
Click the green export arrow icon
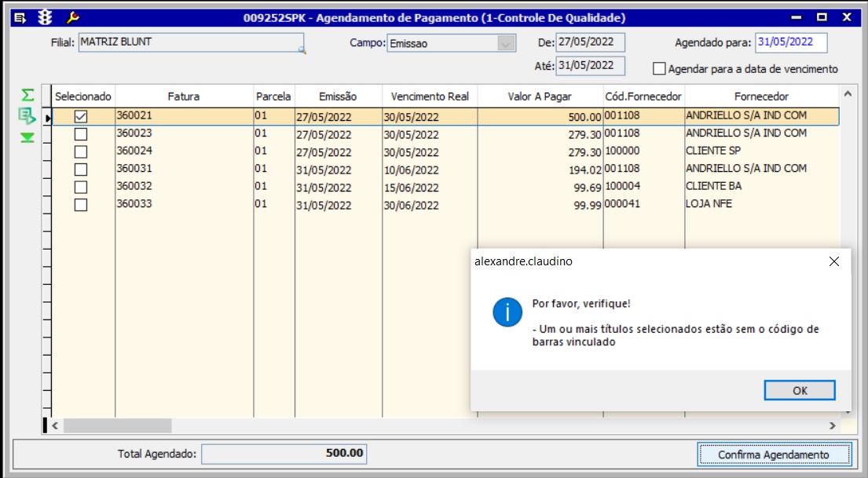(27, 116)
